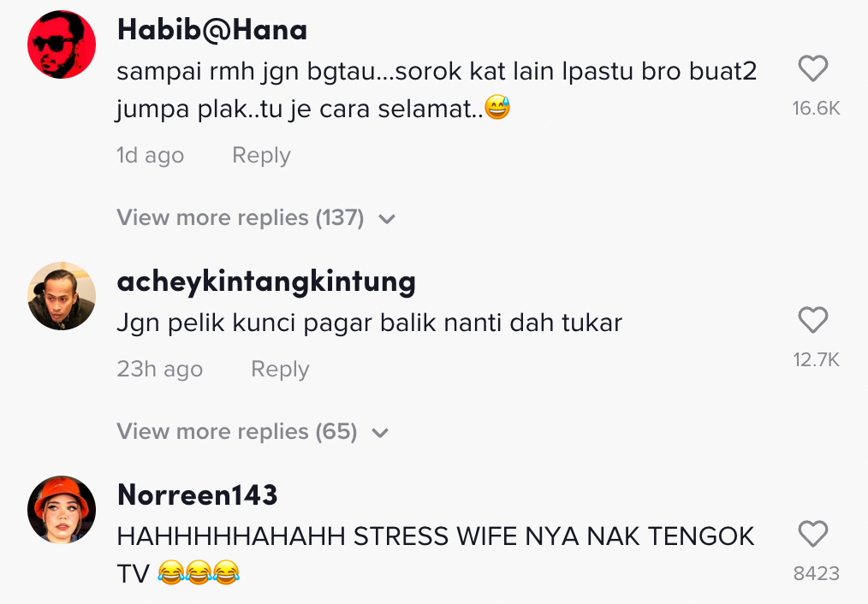
Task: Click the chevron beside View more replies (137)
Action: click(x=387, y=219)
